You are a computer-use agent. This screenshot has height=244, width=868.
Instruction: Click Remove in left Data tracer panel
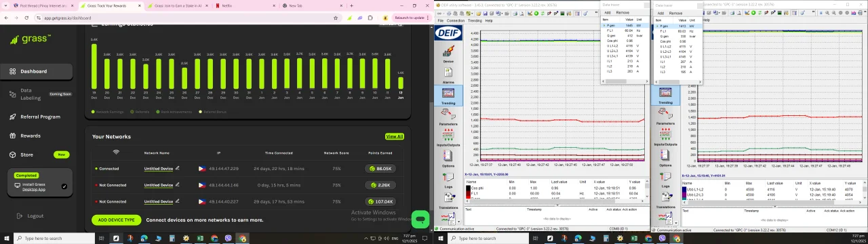[x=623, y=12]
